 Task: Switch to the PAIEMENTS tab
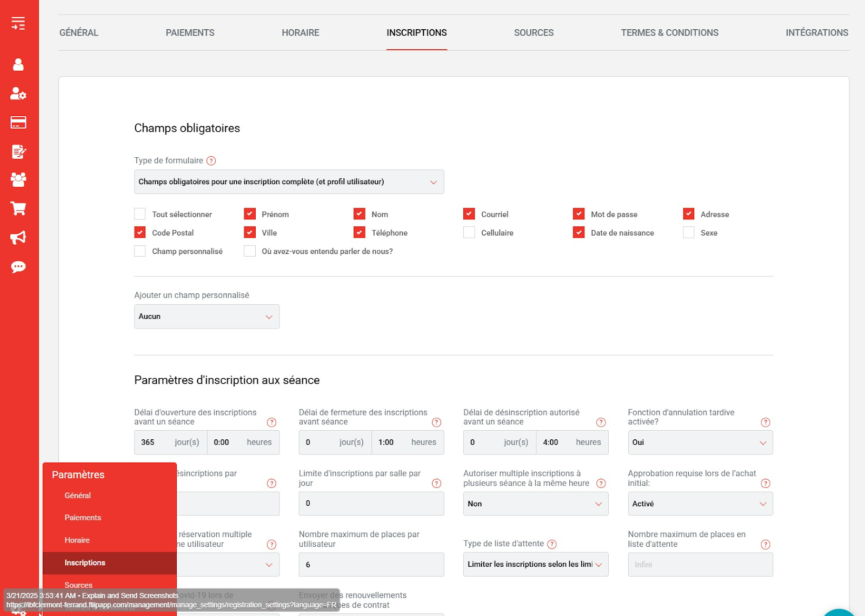pyautogui.click(x=190, y=32)
